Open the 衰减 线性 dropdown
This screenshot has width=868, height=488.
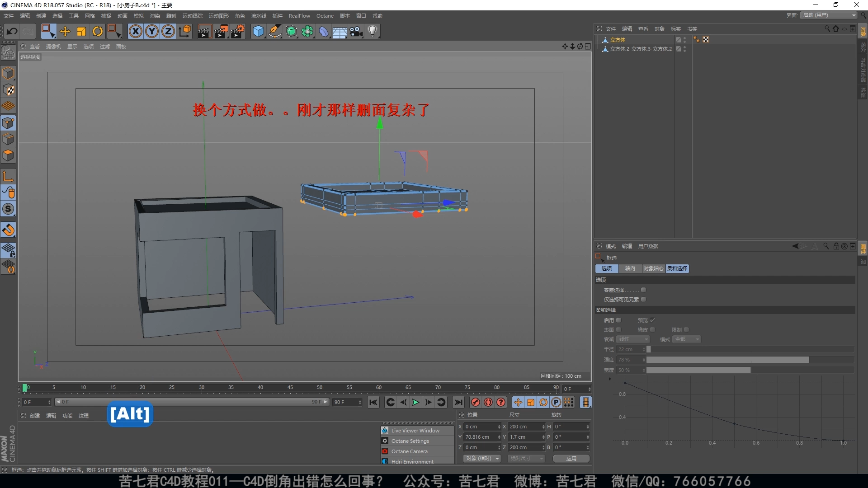pyautogui.click(x=633, y=339)
